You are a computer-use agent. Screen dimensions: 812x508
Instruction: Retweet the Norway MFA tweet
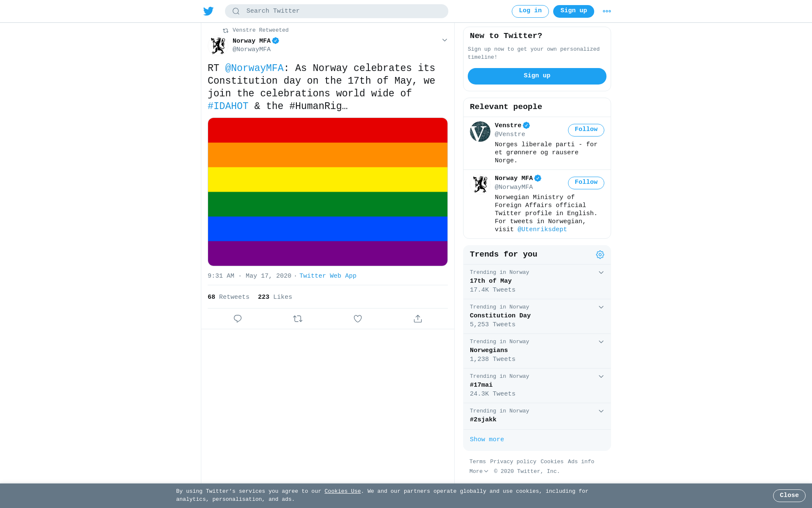(x=298, y=319)
